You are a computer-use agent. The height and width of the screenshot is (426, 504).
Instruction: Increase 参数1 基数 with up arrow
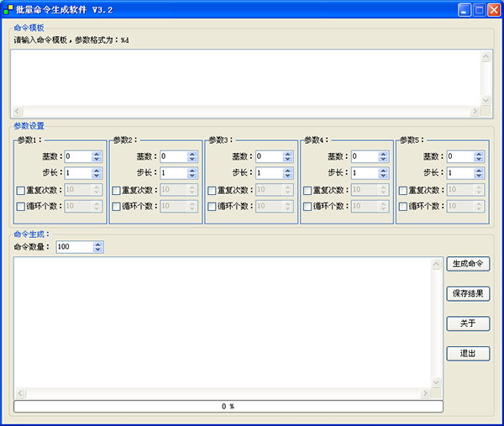point(97,153)
